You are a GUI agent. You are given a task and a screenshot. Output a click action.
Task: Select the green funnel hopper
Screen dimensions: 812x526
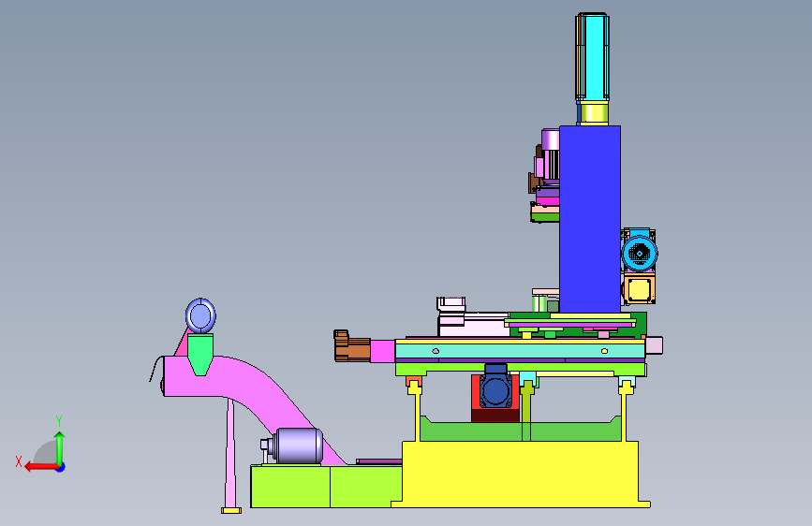[199, 354]
